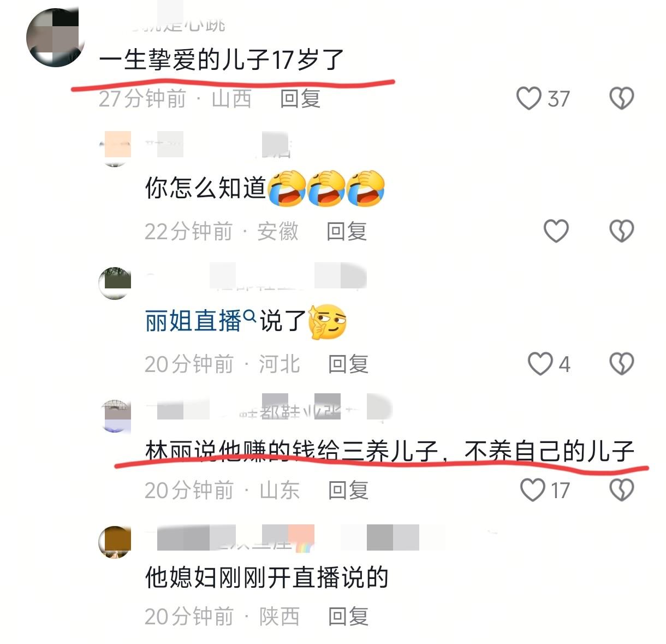Tap the search magnifier beside 丽姐直播

point(249,315)
